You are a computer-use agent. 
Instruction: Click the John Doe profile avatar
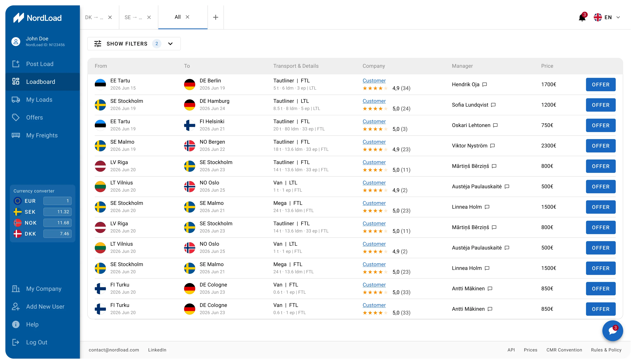click(16, 42)
